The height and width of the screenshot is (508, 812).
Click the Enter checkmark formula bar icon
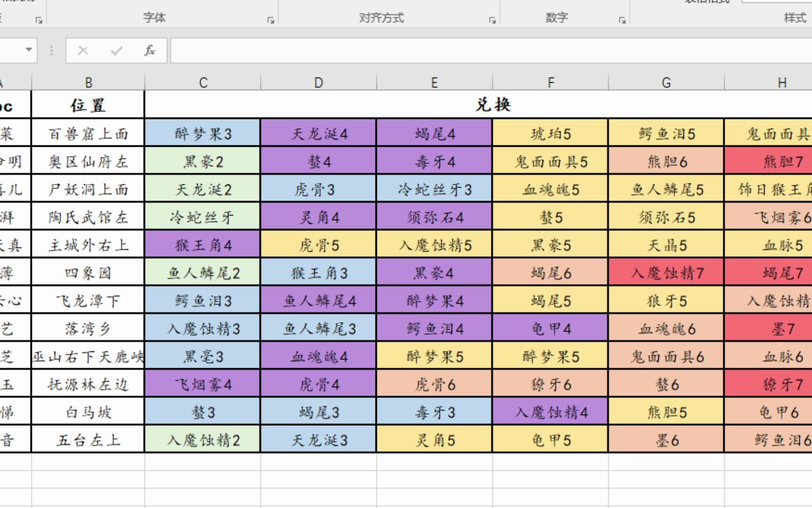pos(117,50)
